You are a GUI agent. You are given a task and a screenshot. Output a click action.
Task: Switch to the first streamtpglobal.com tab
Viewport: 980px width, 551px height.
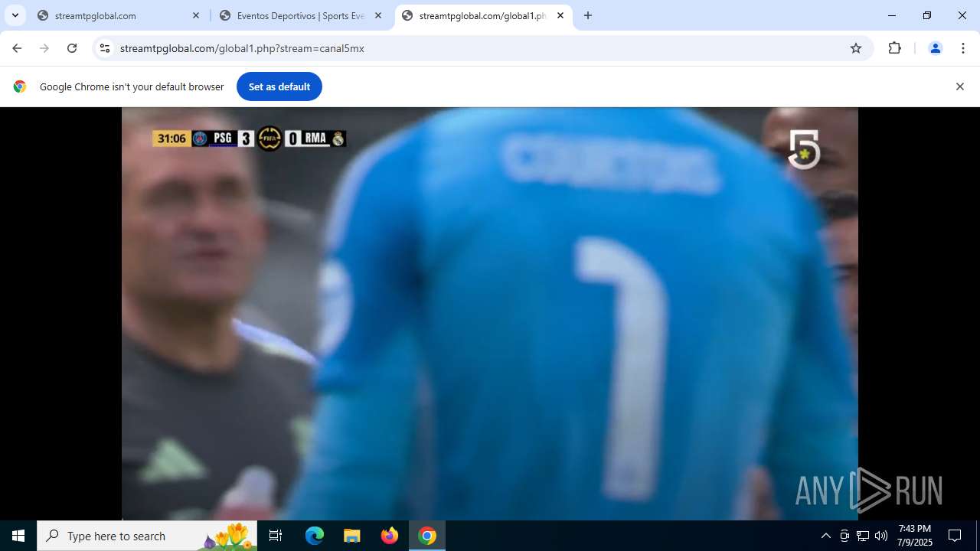pos(119,15)
